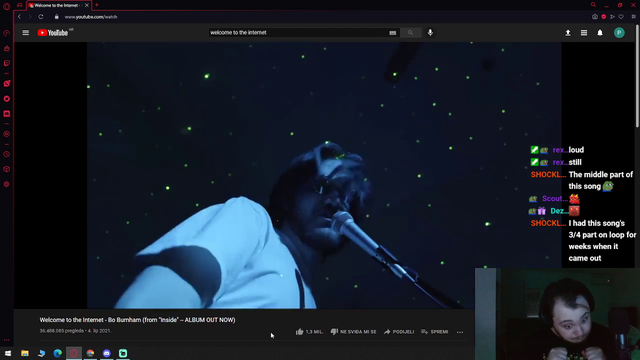
Task: Open GX Control speedometer icon in sidebar
Action: (x=7, y=33)
